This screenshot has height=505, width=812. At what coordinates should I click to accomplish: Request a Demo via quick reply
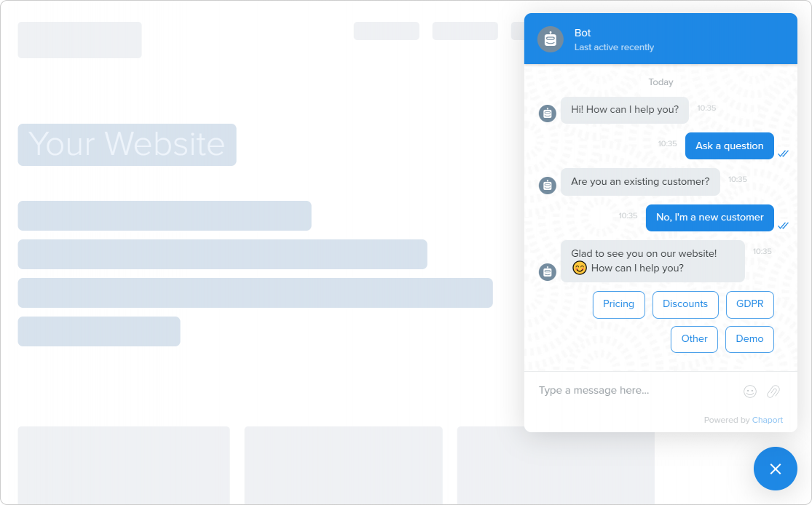(x=749, y=339)
